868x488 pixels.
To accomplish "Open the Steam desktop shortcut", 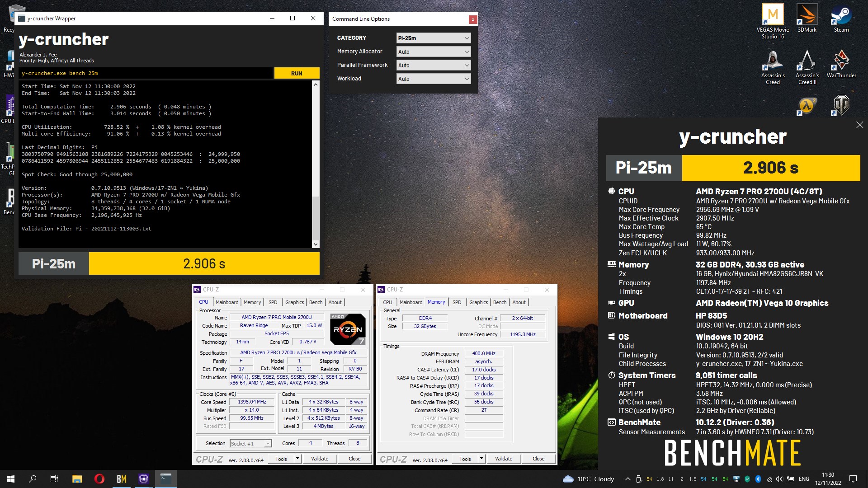I will tap(841, 19).
